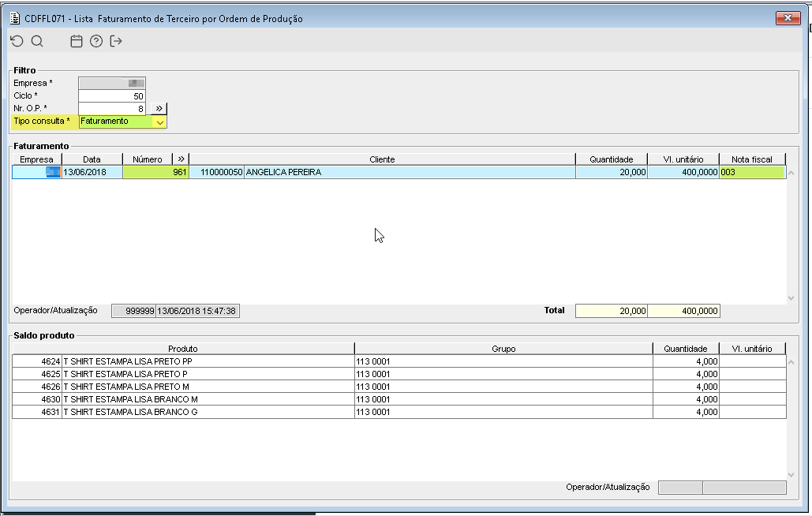The image size is (812, 516).
Task: Open the calendar toolbar icon
Action: pyautogui.click(x=76, y=41)
